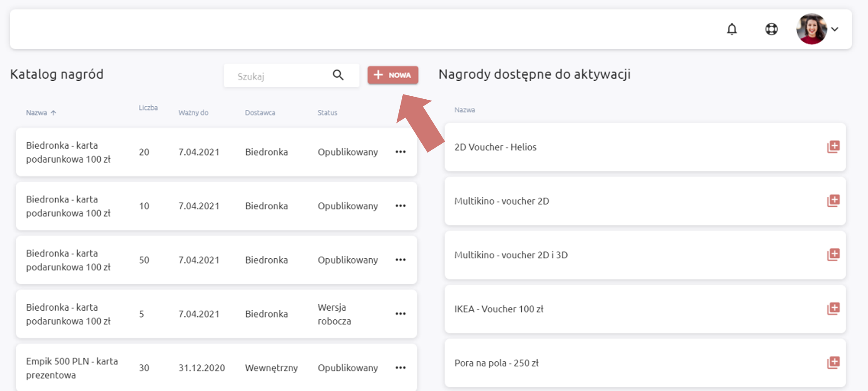Screen dimensions: 868x391
Task: Sort catalog by the Status column
Action: click(327, 113)
